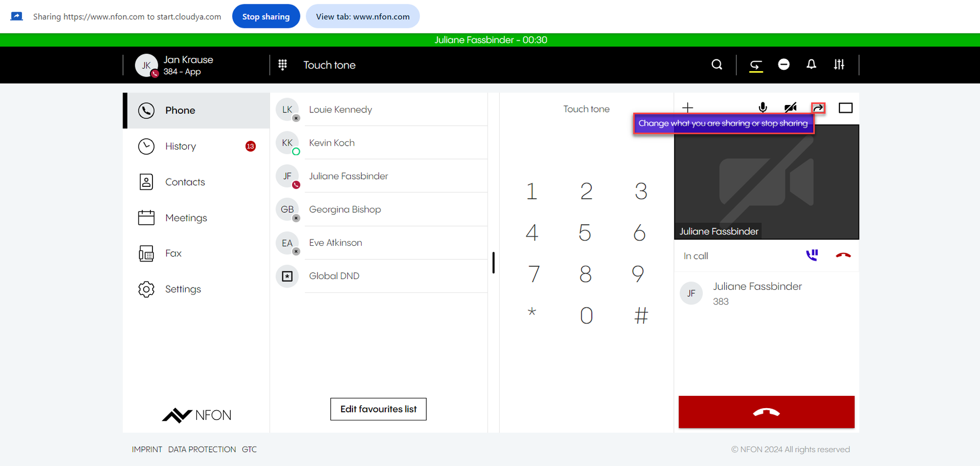Click the search magnifier icon
The image size is (980, 466).
(x=716, y=65)
